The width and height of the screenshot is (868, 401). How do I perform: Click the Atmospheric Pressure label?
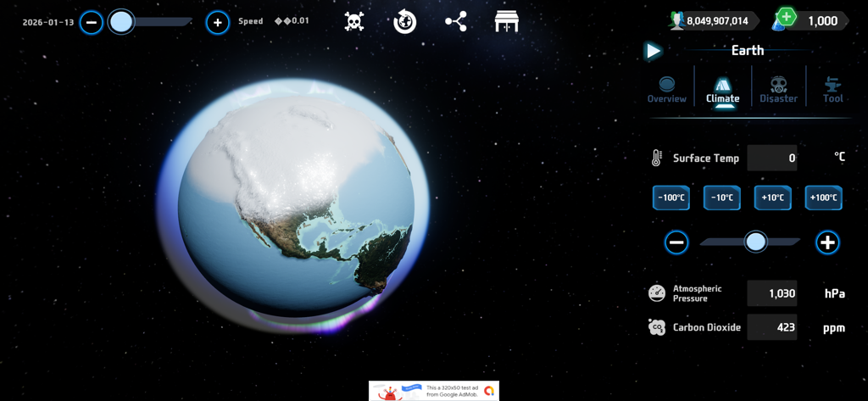coord(697,293)
